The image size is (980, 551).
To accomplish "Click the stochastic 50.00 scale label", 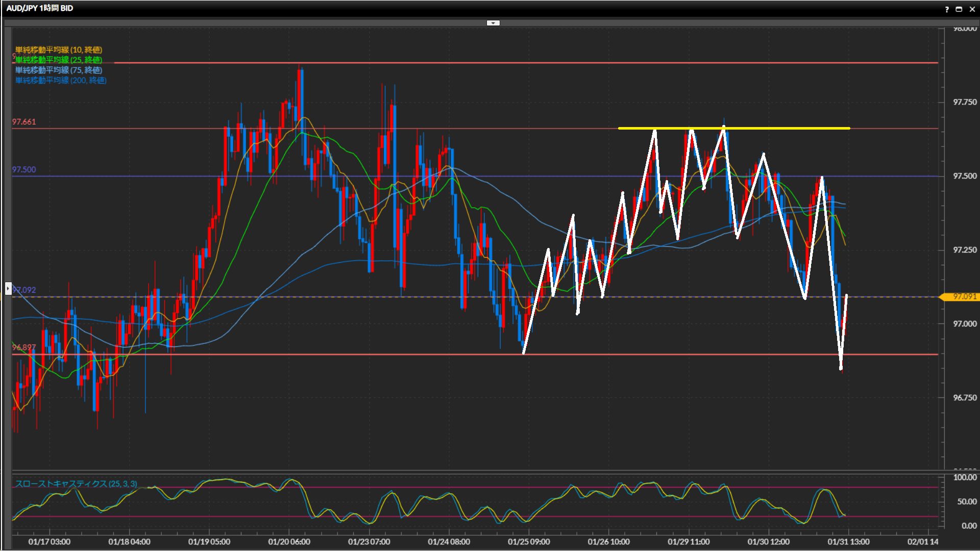I will pyautogui.click(x=966, y=502).
